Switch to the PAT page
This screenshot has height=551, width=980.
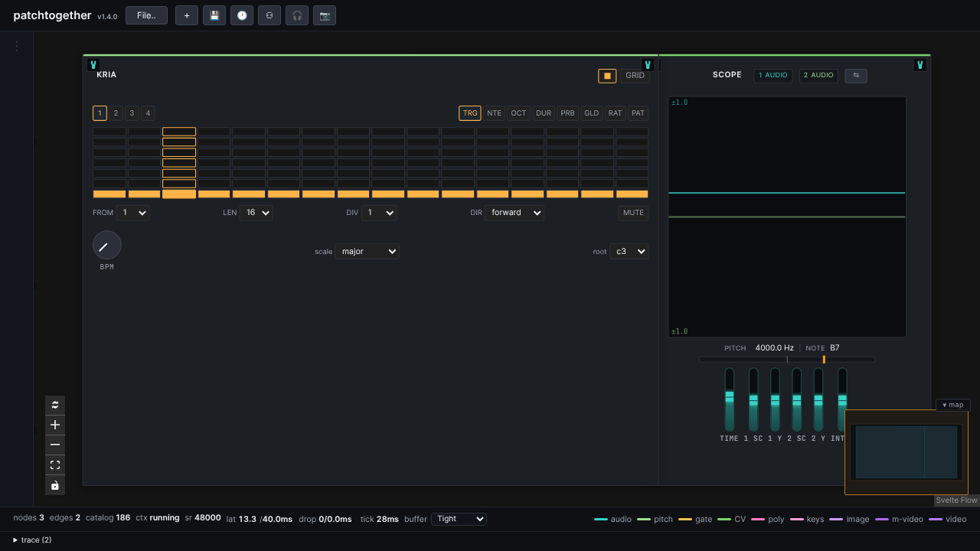point(639,113)
